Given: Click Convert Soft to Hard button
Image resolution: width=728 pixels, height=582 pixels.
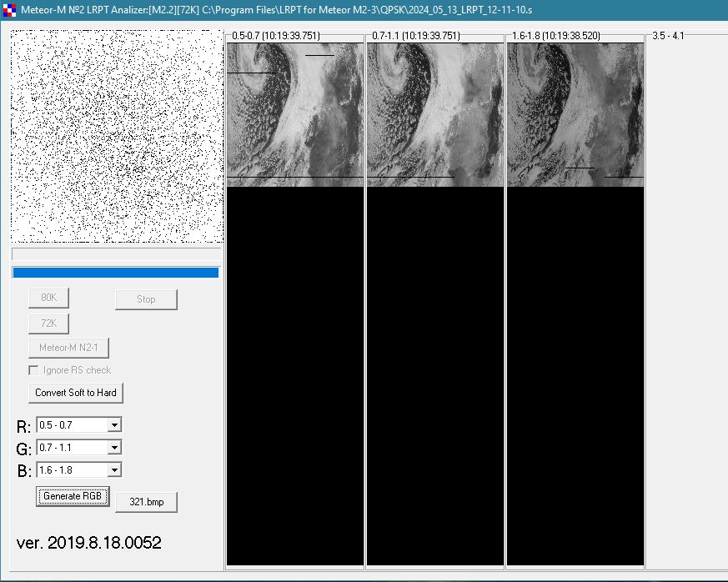Looking at the screenshot, I should [x=76, y=393].
